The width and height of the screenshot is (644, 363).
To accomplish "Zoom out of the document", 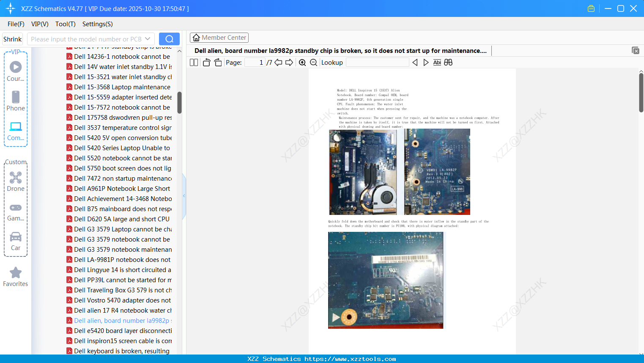I will pyautogui.click(x=313, y=63).
